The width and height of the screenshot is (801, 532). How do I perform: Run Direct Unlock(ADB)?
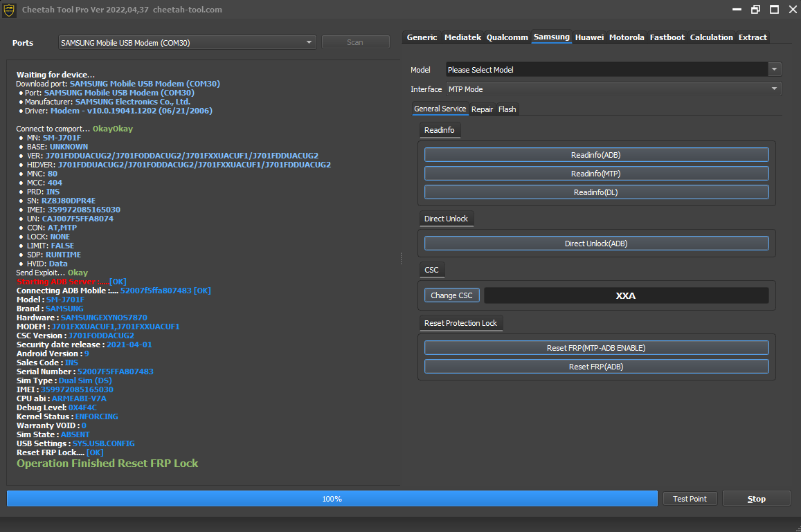(x=596, y=244)
